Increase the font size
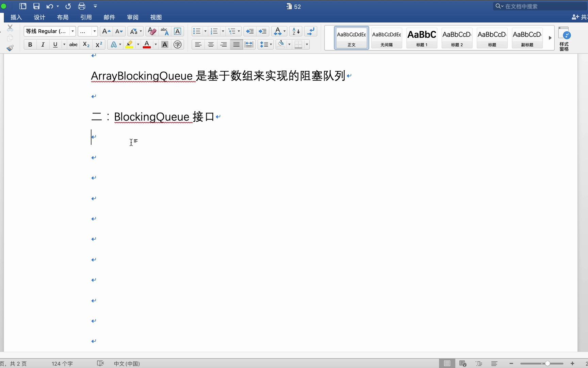This screenshot has width=588, height=368. 106,31
